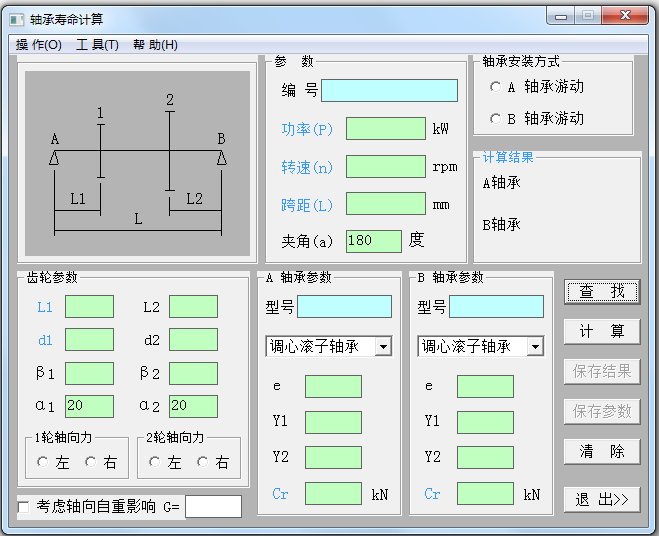The image size is (659, 536).
Task: Select B 轴承游动 radio option
Action: 496,119
